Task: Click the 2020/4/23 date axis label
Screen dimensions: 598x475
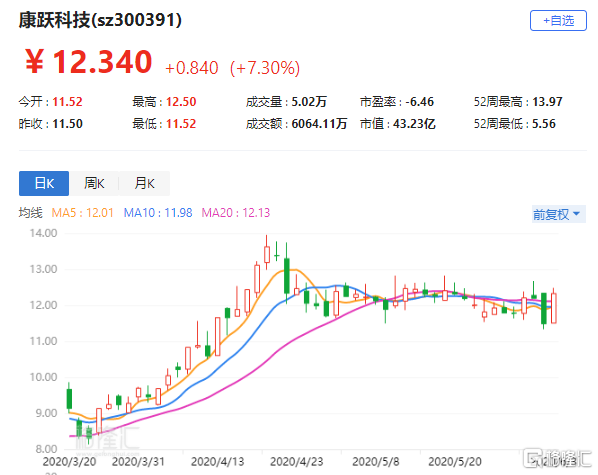Action: 297,462
